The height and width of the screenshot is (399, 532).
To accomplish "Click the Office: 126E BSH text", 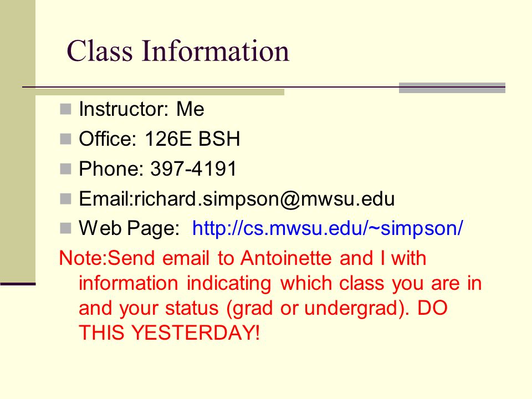I will coord(160,139).
